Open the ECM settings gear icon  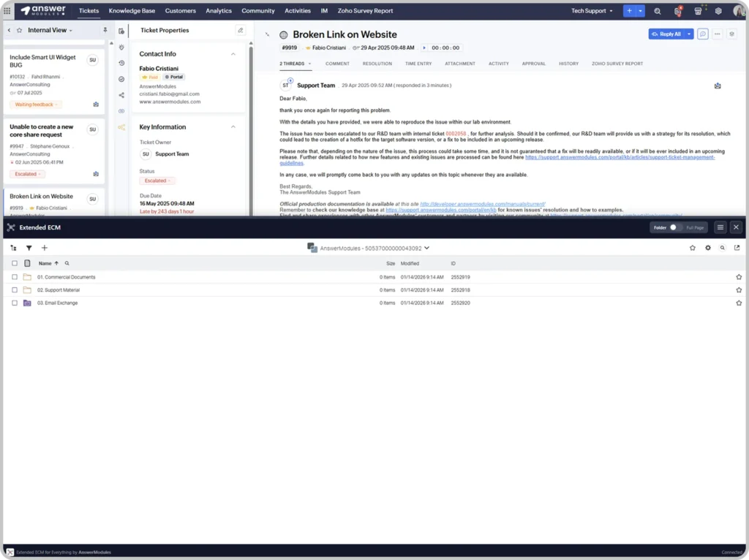707,248
